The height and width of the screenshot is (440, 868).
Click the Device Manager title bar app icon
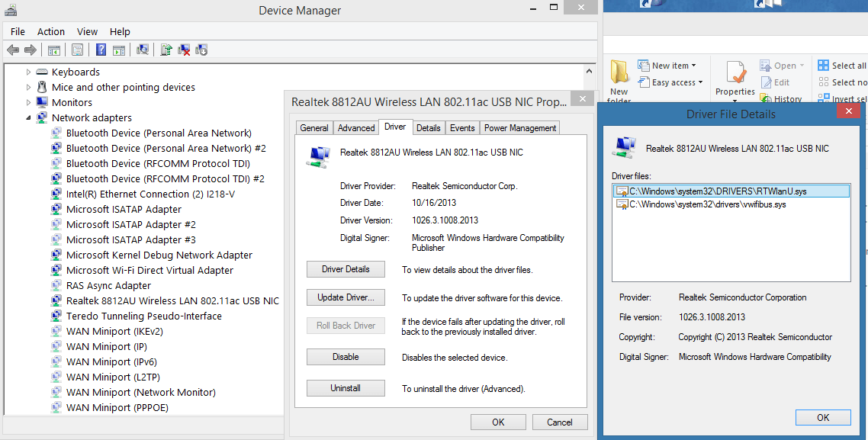[11, 10]
